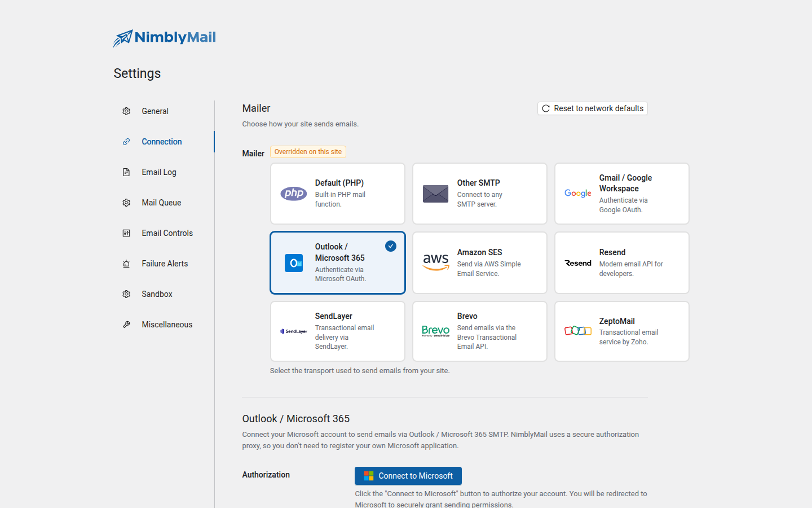Click the Other SMTP envelope icon
The image size is (812, 508).
(436, 194)
